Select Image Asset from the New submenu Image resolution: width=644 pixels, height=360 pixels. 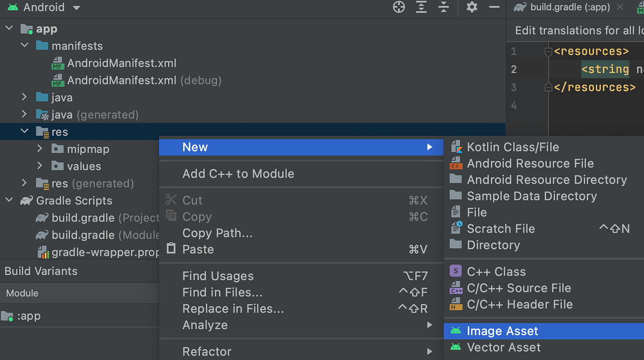click(x=502, y=331)
